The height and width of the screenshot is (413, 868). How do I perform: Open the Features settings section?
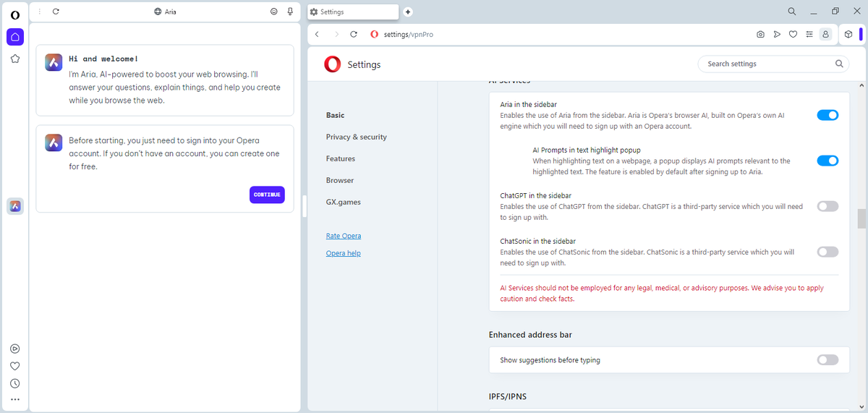(340, 158)
